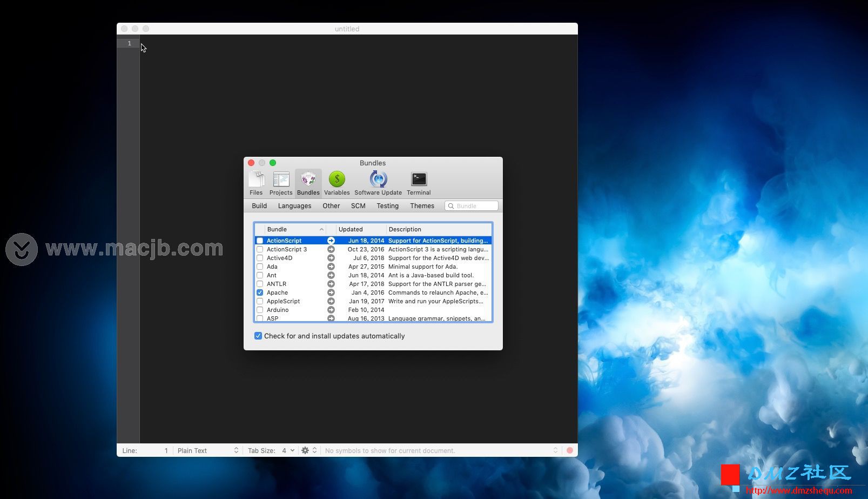The width and height of the screenshot is (868, 499).
Task: Enable the Active4D bundle checkbox
Action: [x=260, y=258]
